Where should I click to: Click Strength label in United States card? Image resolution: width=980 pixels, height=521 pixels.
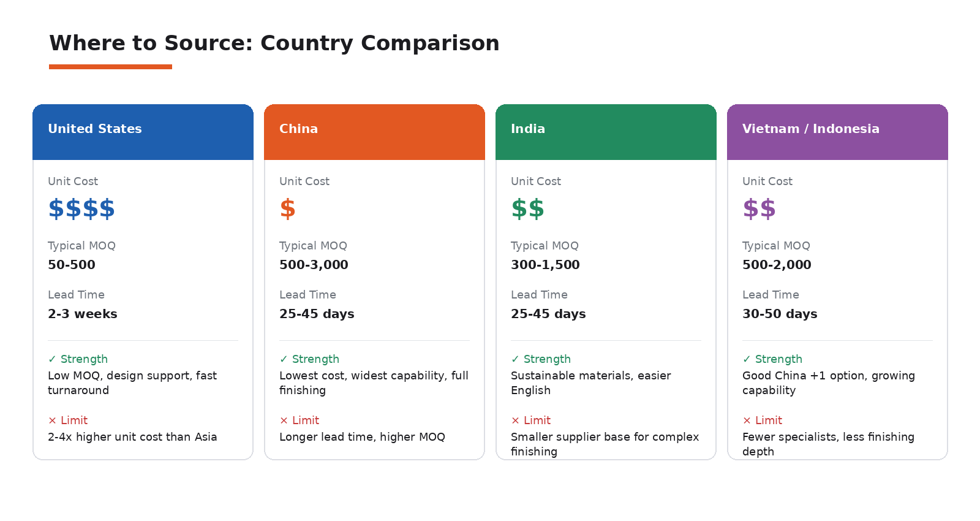click(78, 359)
